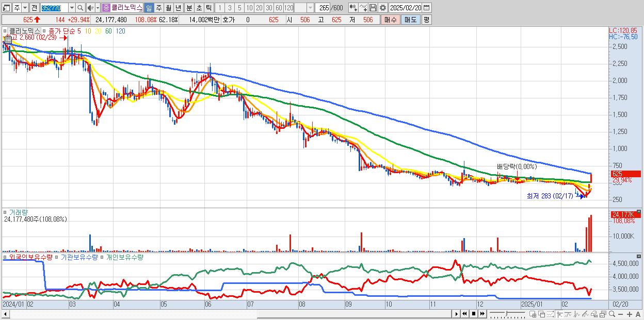Click the 매도 sell button
The image size is (644, 320).
(x=410, y=20)
